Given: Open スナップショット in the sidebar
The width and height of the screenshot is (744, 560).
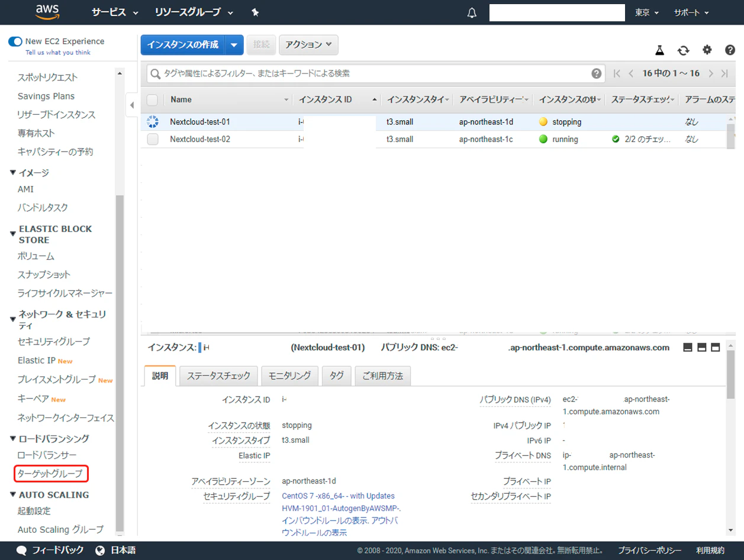Looking at the screenshot, I should [x=44, y=275].
